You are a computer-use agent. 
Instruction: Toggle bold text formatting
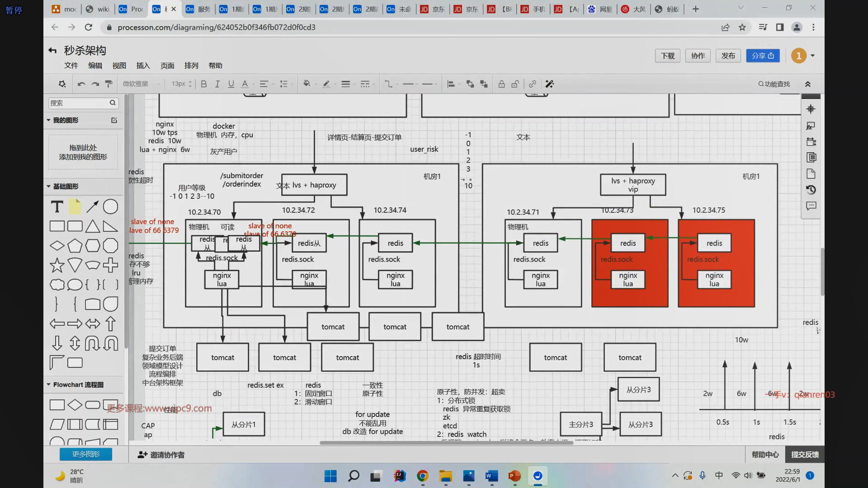204,84
